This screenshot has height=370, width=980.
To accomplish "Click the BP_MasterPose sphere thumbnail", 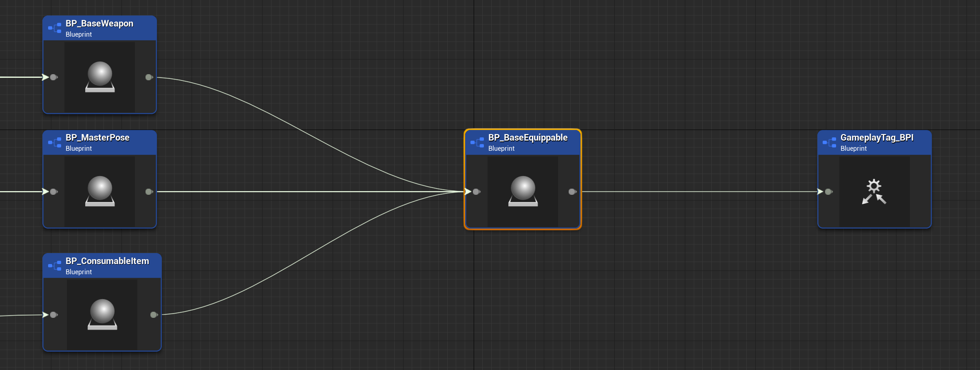I will pos(100,191).
